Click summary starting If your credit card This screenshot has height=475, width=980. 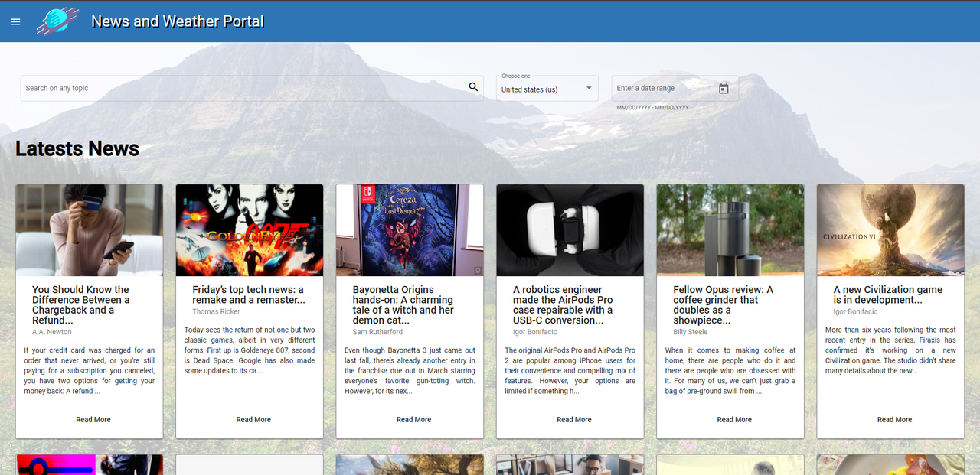pos(89,371)
